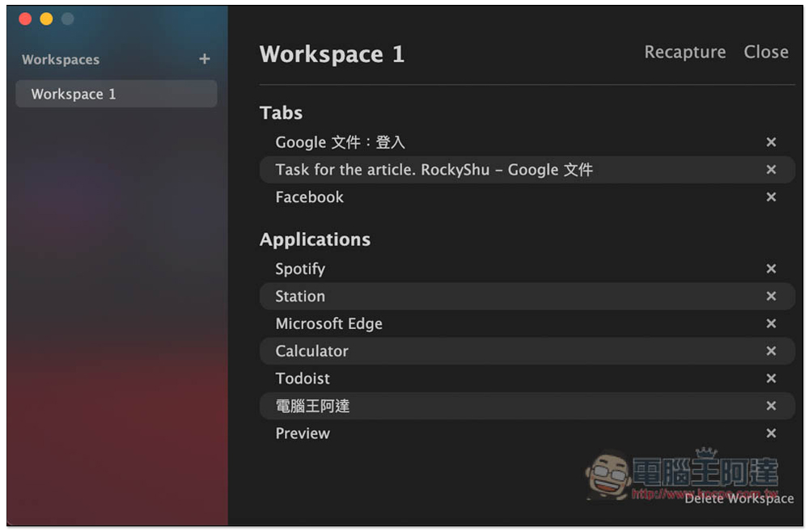The image size is (809, 532).
Task: Remove Microsoft Edge from applications list
Action: [771, 324]
